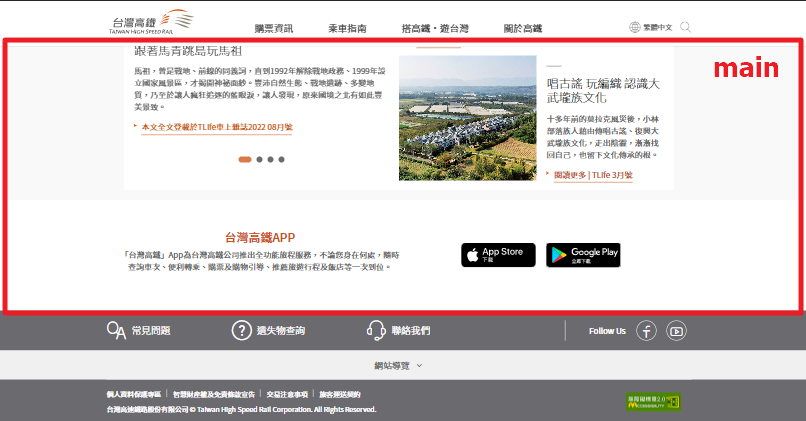806x421 pixels.
Task: Click the 台灣高鐵APP heading
Action: (260, 237)
